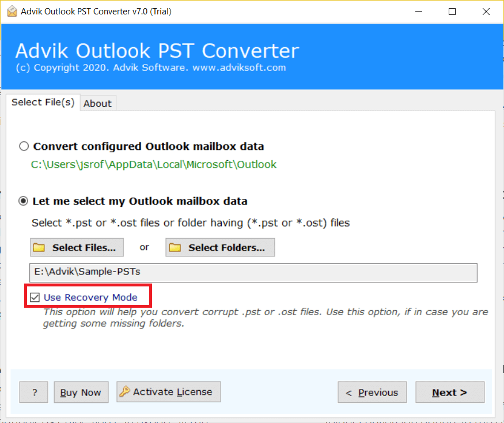504x423 pixels.
Task: Click the Previous button
Action: (x=372, y=392)
